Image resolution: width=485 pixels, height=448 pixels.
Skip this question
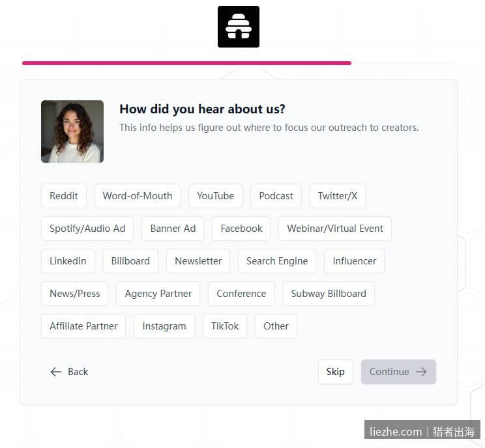[336, 372]
